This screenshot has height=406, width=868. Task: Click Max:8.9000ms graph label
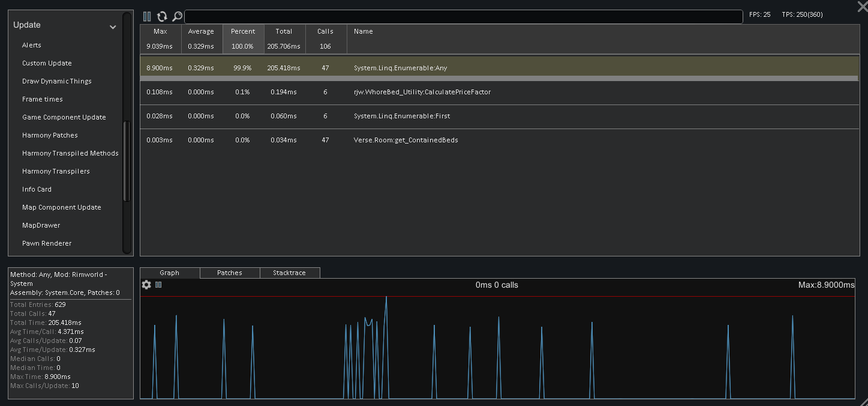826,285
